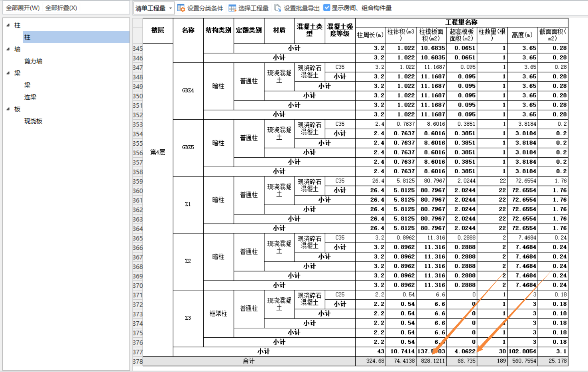Select 剪力墙 in the tree
The image size is (588, 372).
pyautogui.click(x=33, y=61)
